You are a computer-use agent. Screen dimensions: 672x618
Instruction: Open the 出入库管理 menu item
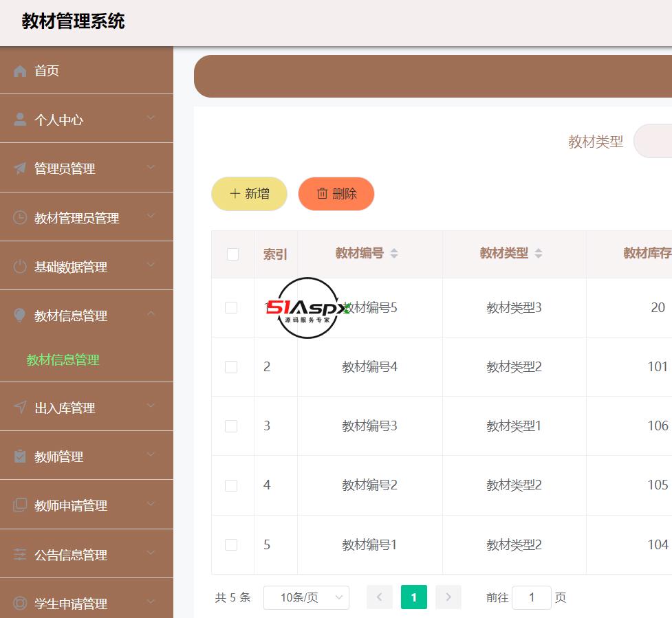point(87,407)
